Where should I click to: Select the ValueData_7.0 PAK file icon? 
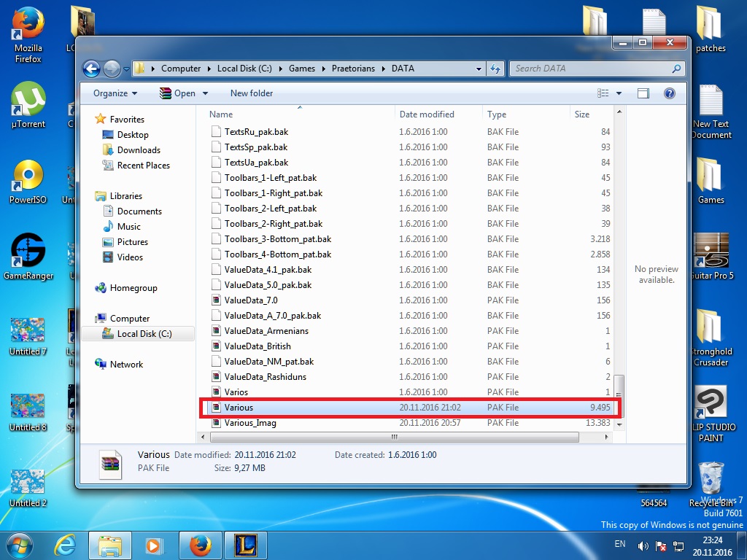(216, 300)
